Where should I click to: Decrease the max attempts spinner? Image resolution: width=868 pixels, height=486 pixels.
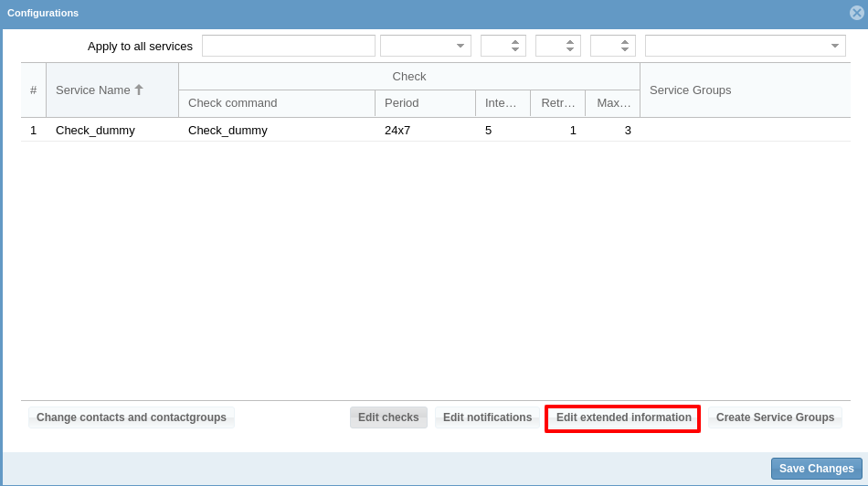pyautogui.click(x=625, y=50)
